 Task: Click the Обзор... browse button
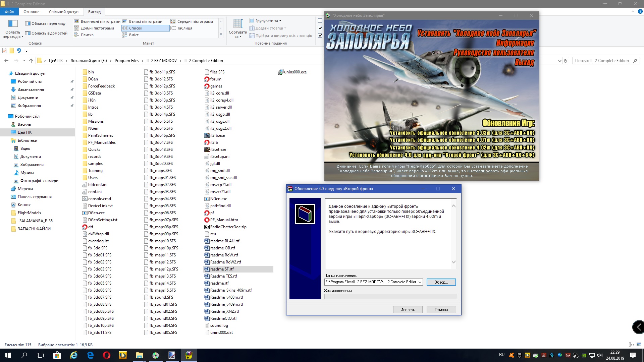click(x=441, y=282)
